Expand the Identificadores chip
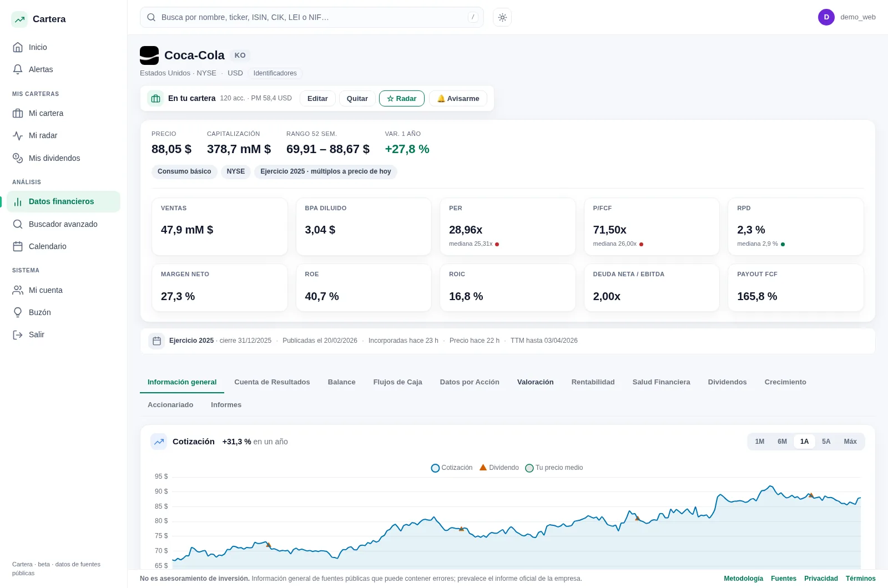This screenshot has width=888, height=588. pyautogui.click(x=275, y=73)
